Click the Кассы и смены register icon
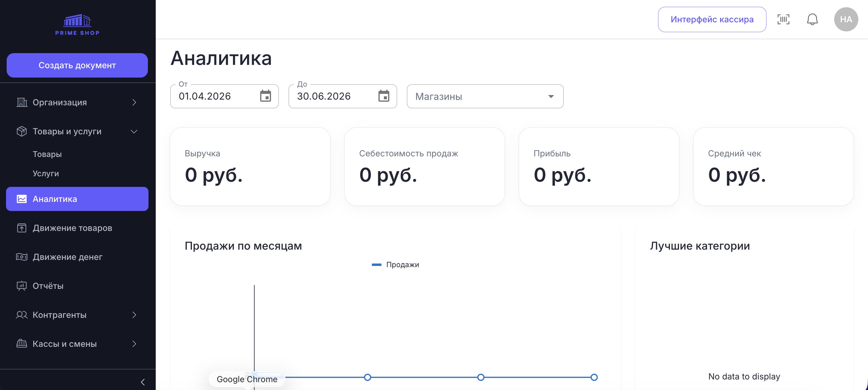 [x=22, y=344]
